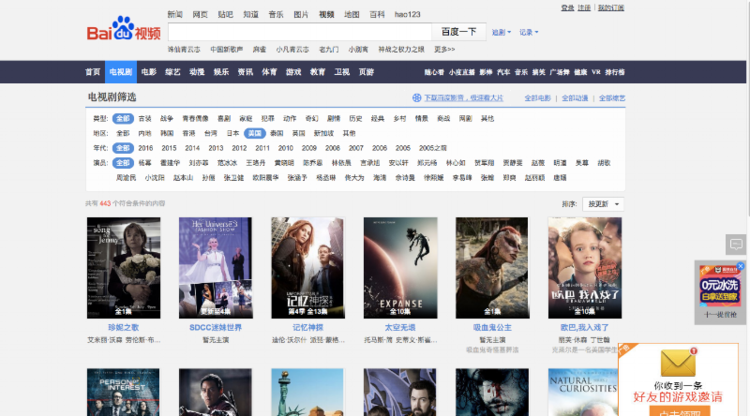Open the feedback chat bubble icon
Image resolution: width=750 pixels, height=416 pixels.
(x=736, y=245)
